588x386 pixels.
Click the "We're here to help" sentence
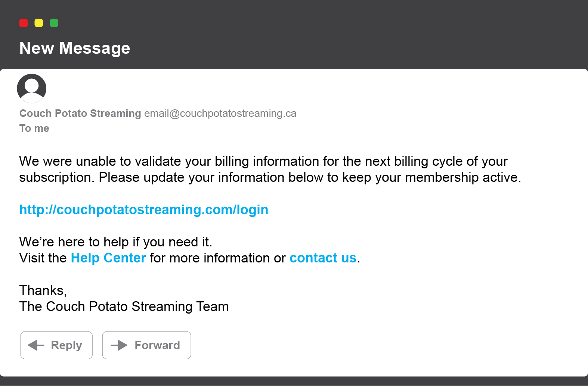[x=116, y=242]
